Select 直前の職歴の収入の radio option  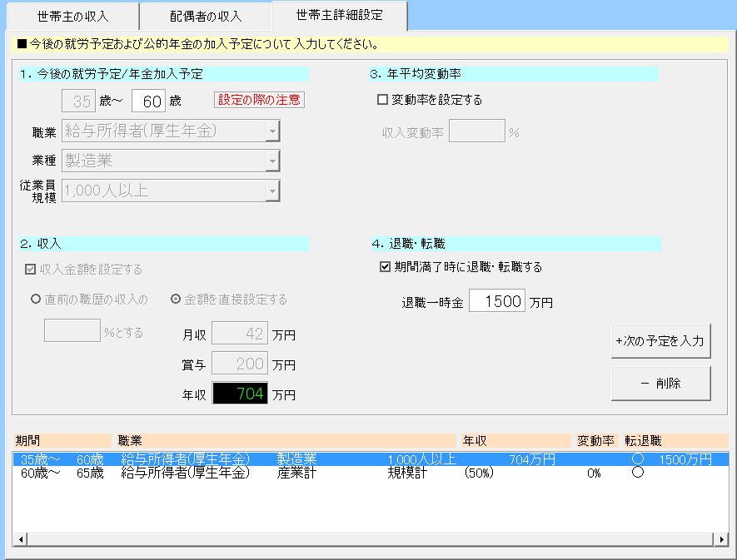click(x=36, y=300)
